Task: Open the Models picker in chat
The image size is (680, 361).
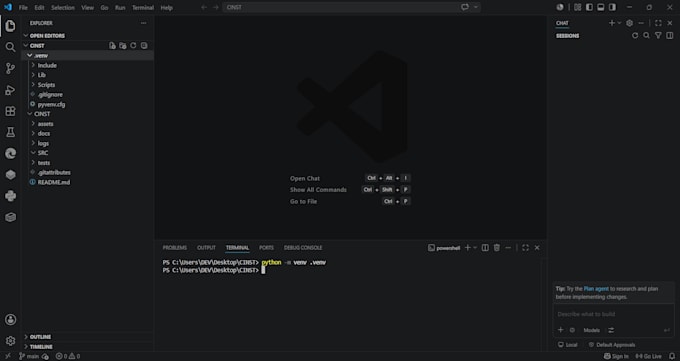Action: [x=592, y=330]
